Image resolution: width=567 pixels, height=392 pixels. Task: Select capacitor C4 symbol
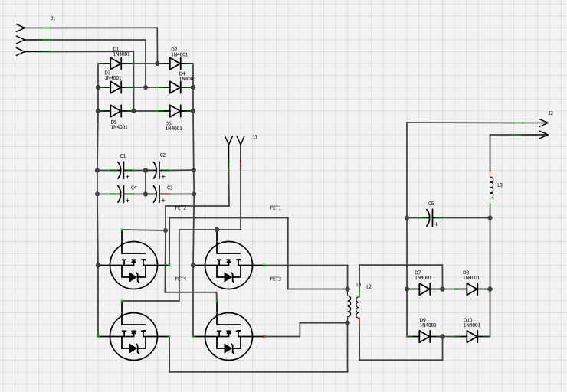(x=123, y=194)
